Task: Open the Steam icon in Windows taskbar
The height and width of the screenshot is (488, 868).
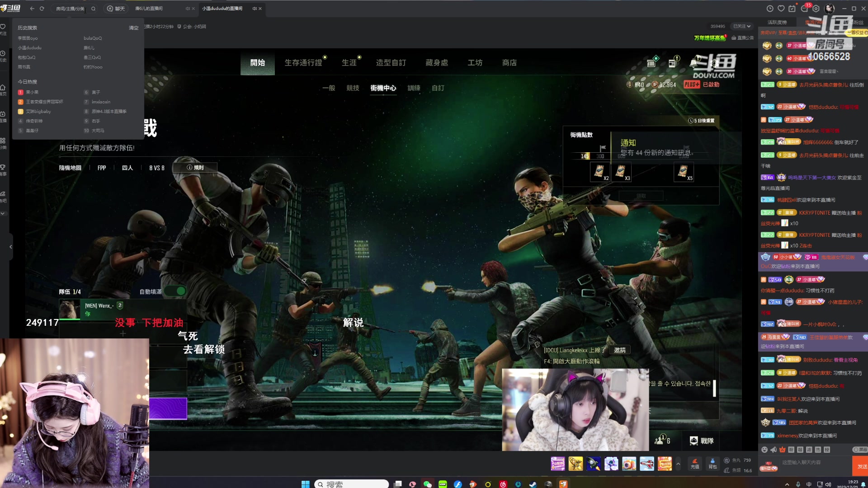Action: coord(533,484)
